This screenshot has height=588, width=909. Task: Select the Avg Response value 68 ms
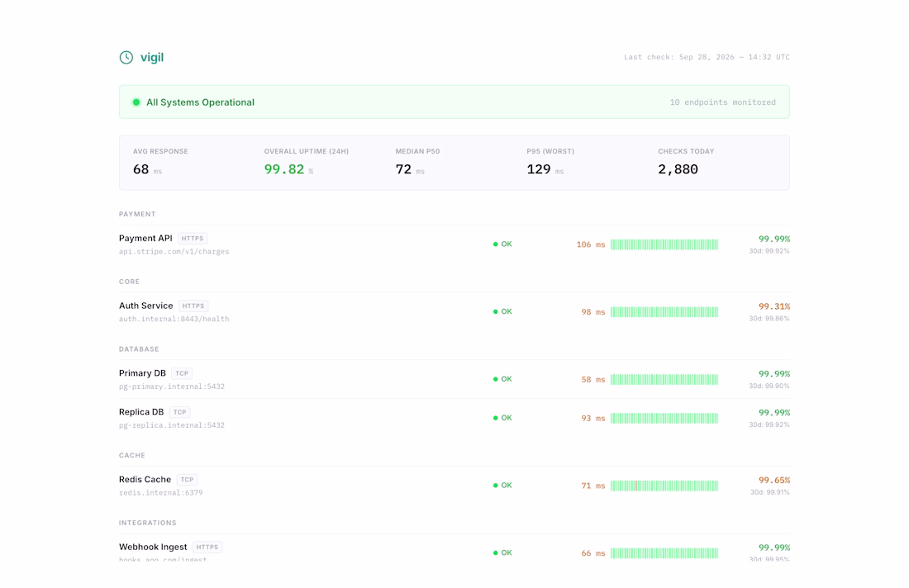point(147,170)
